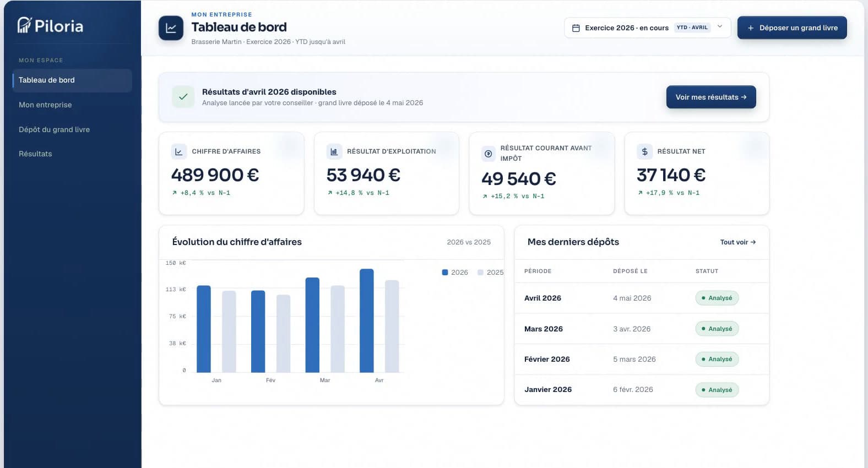Click the green checkmark results icon
Viewport: 868px width, 468px height.
(183, 97)
